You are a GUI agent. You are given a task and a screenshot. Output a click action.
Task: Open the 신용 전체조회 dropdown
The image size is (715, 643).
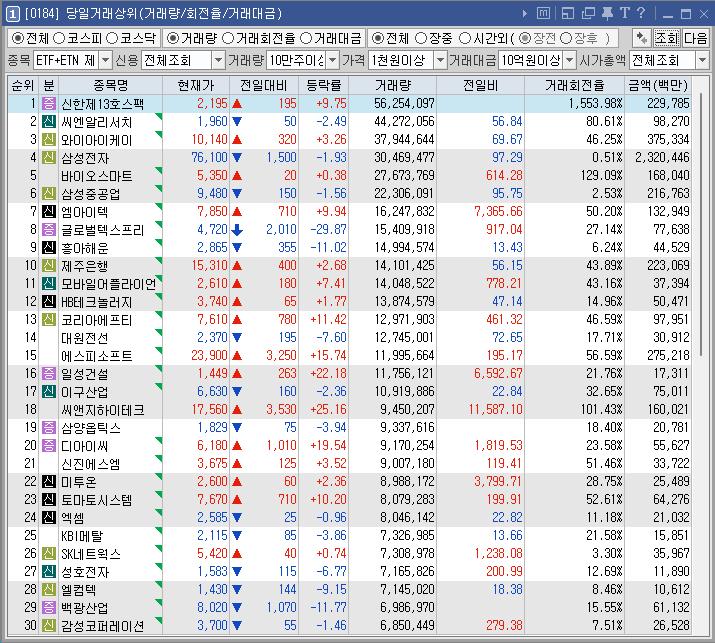coord(218,60)
